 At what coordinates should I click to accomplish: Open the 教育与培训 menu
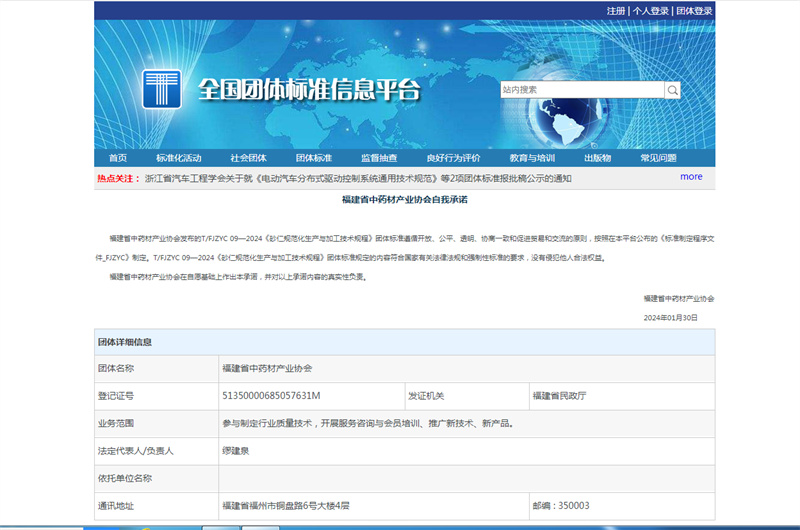pos(532,158)
